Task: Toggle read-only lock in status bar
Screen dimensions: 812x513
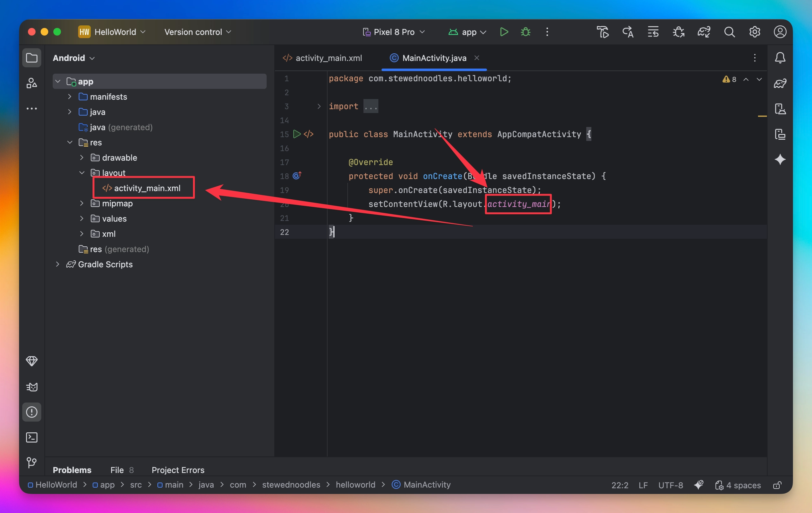Action: (x=777, y=485)
